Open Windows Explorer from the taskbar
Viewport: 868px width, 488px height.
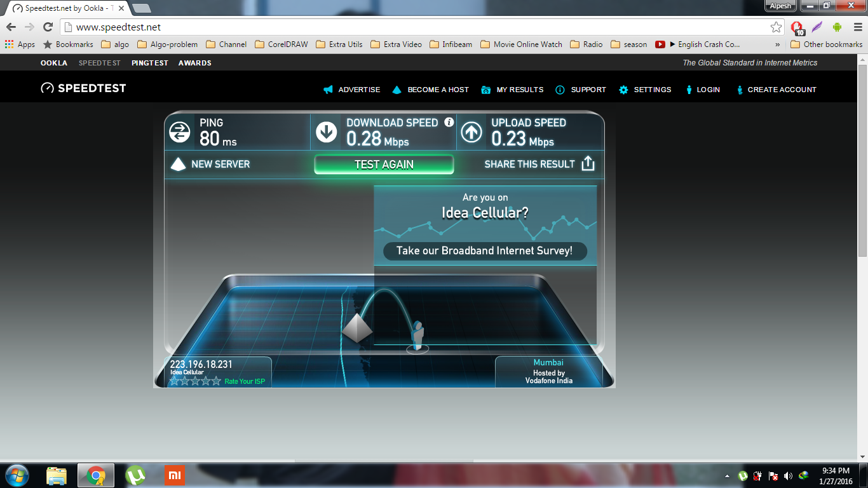coord(57,475)
